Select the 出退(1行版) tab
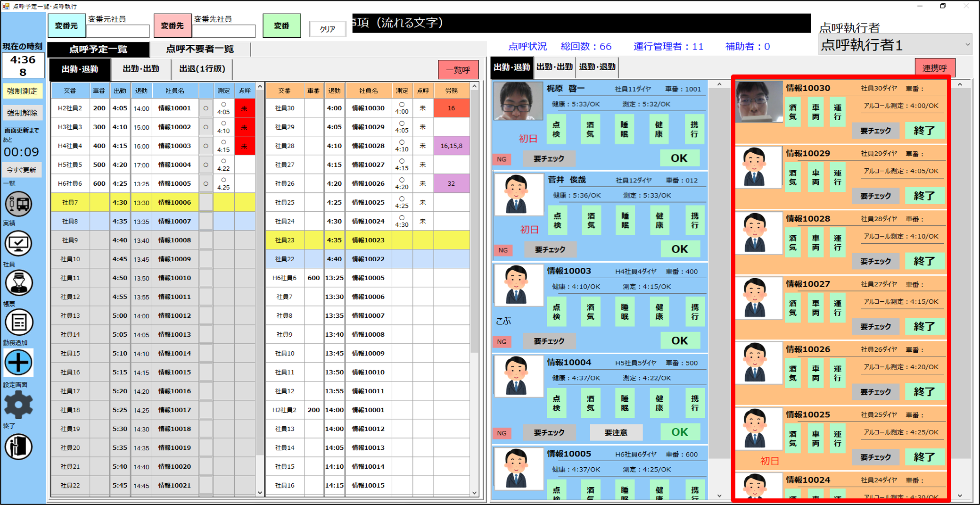This screenshot has width=980, height=505. click(202, 69)
